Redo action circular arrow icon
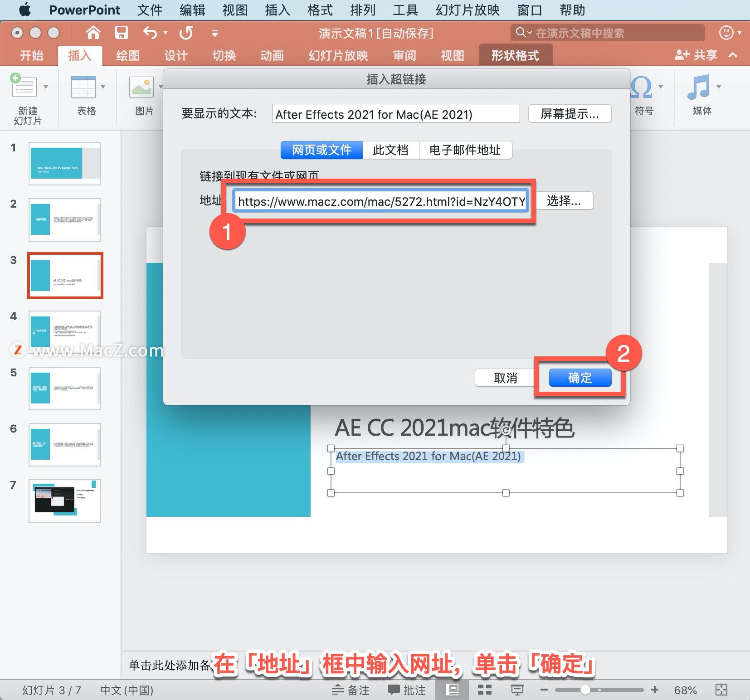 click(x=186, y=33)
